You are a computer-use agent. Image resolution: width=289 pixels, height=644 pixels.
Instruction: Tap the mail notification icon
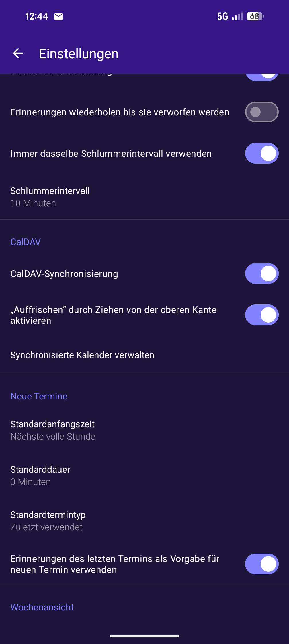(58, 17)
